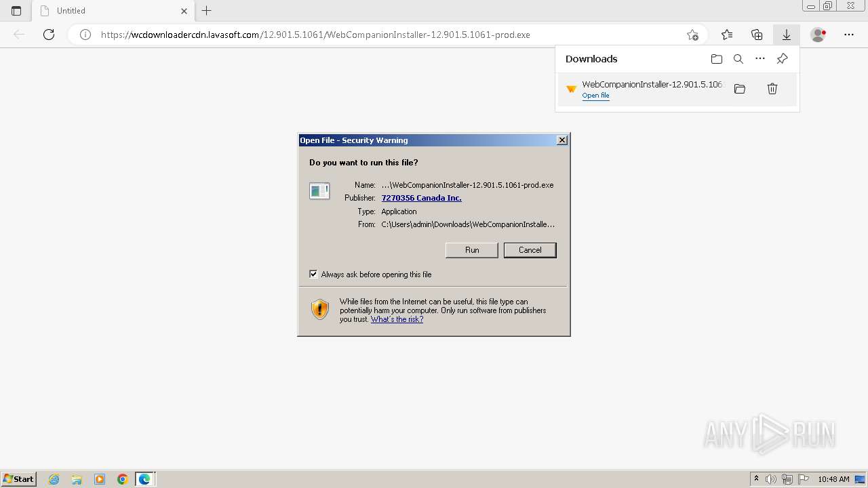The image size is (868, 488).
Task: Click the application file icon in dialog
Action: click(x=319, y=191)
